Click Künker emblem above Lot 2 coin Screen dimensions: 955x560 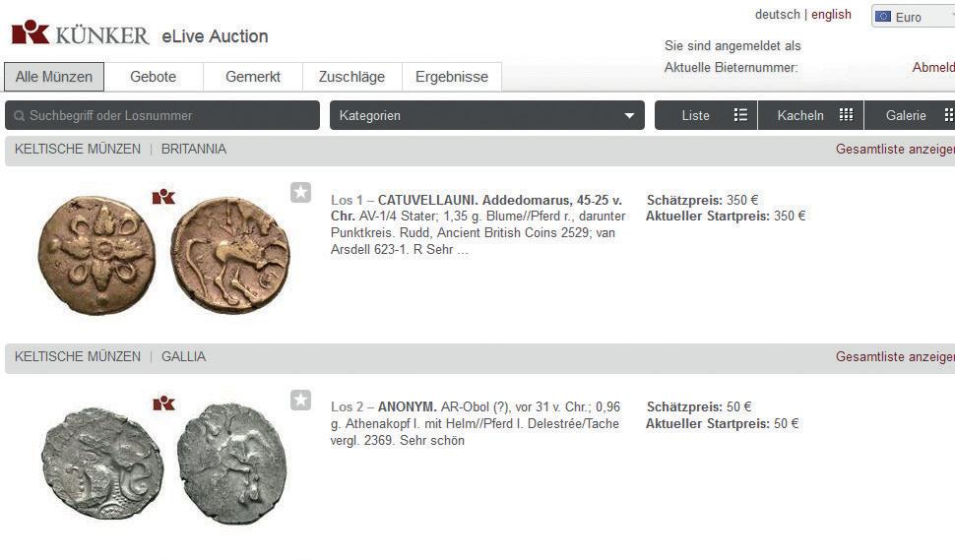[x=163, y=404]
